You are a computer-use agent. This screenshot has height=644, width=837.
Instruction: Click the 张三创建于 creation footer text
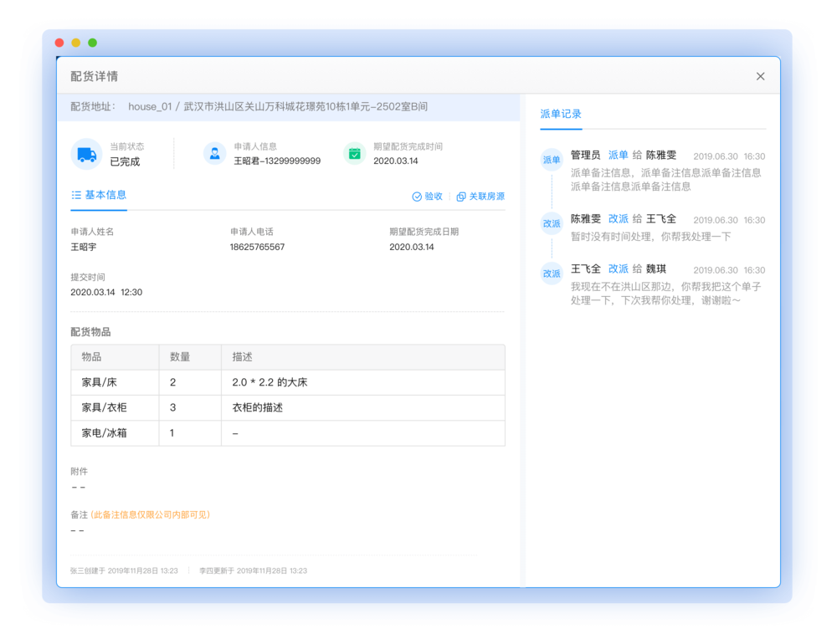[124, 571]
